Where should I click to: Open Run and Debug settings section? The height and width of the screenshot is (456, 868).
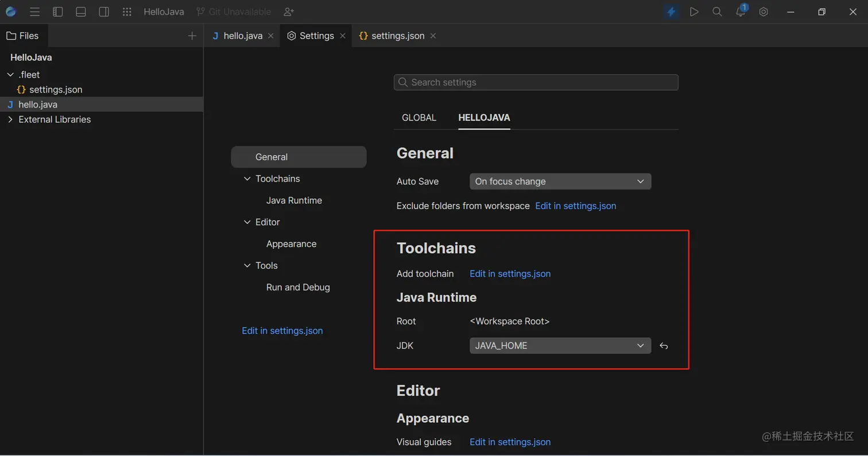(297, 287)
